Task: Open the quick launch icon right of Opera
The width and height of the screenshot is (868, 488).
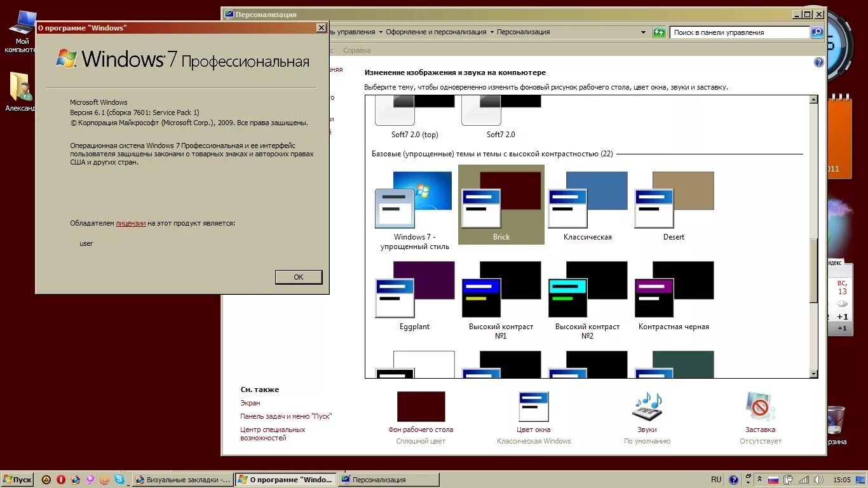Action: (x=76, y=480)
